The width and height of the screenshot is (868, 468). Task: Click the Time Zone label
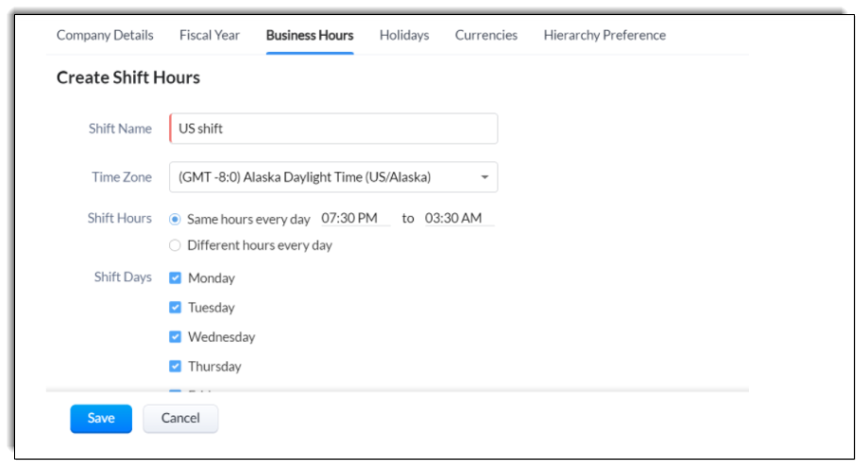pos(121,177)
